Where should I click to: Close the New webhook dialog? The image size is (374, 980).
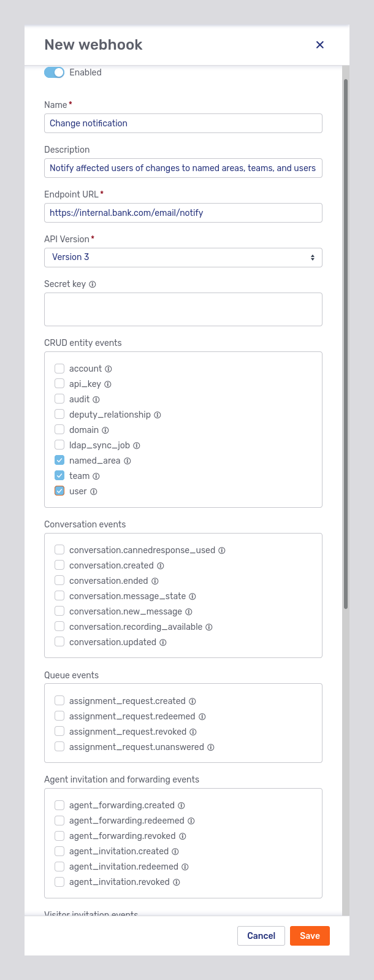coord(319,45)
